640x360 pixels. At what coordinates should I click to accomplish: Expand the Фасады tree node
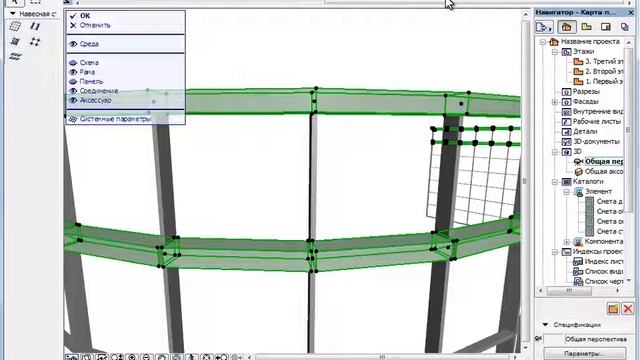click(x=555, y=102)
